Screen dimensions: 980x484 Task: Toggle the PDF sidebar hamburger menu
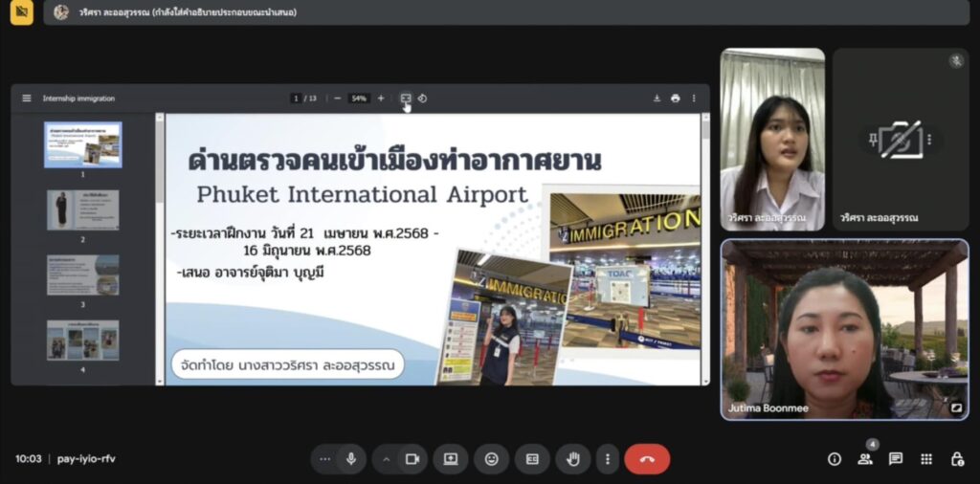click(x=26, y=99)
